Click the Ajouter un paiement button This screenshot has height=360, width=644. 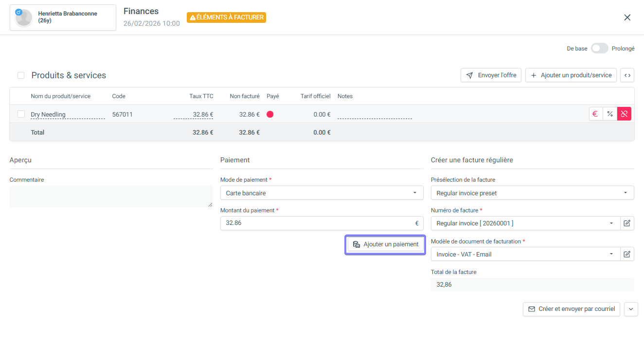click(x=385, y=244)
